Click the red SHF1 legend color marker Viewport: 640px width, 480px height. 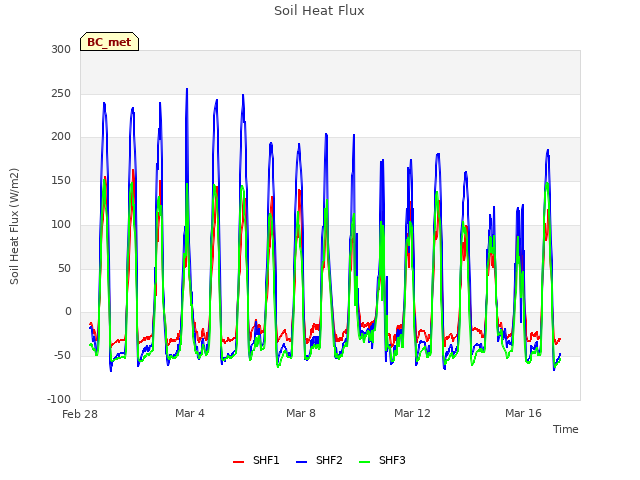point(238,462)
